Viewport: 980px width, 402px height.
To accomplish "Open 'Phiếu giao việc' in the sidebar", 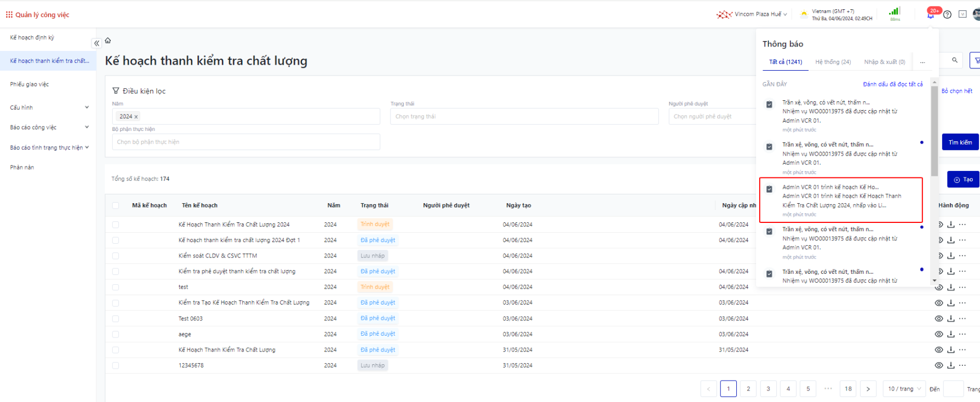I will (30, 84).
